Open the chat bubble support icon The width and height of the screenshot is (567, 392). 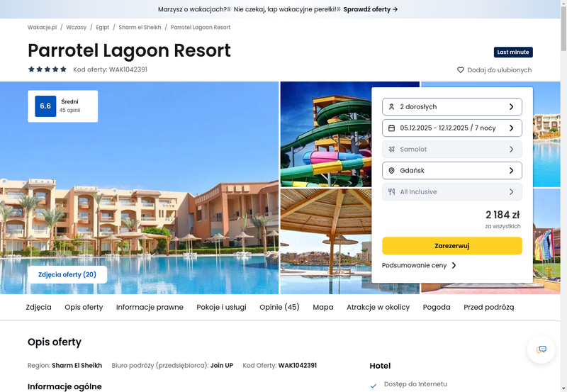coord(541,349)
